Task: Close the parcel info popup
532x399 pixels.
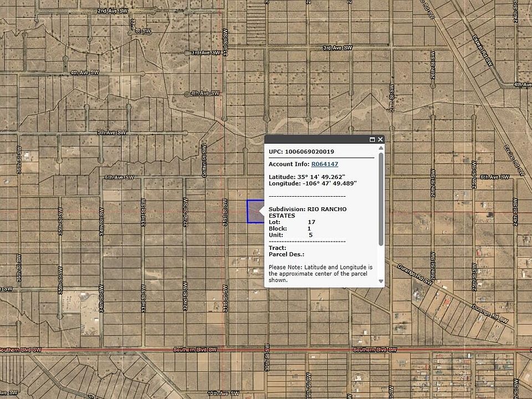Action: 381,140
